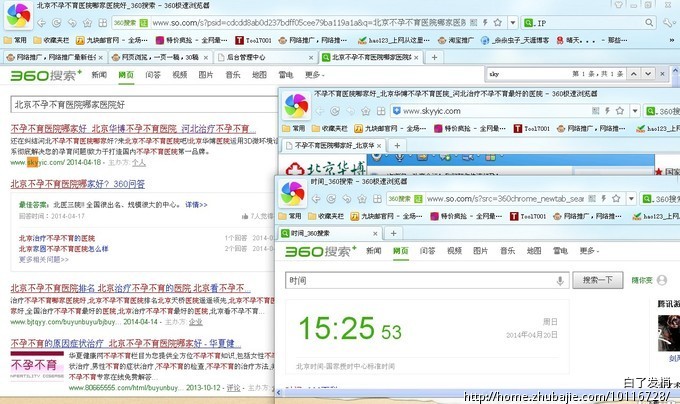Reload the 时间_360搜索 window page
680x404 pixels.
click(x=331, y=199)
